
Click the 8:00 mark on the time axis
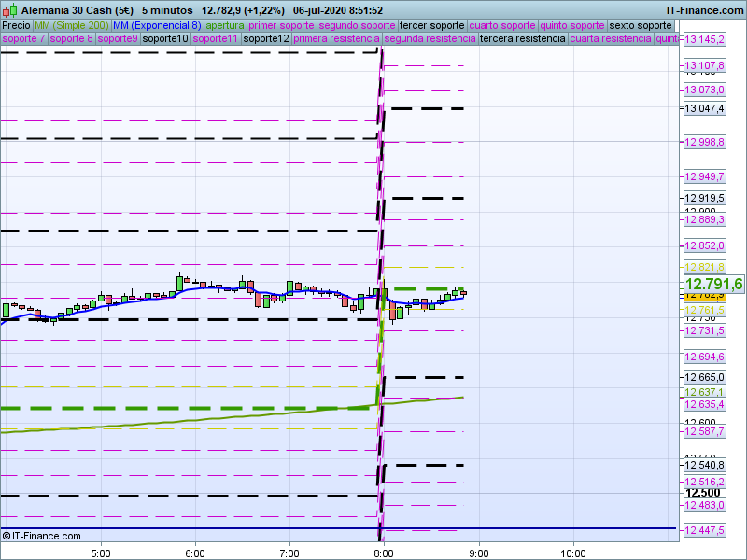coord(384,552)
